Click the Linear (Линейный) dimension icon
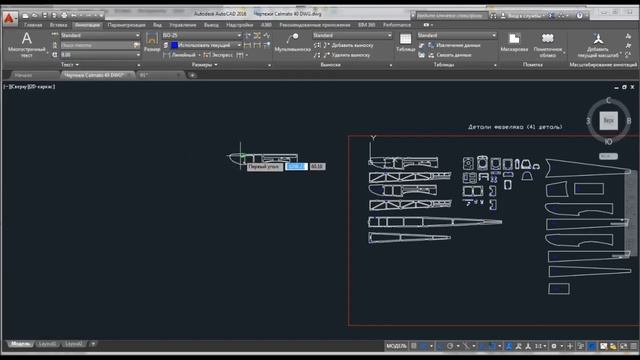 click(x=166, y=55)
